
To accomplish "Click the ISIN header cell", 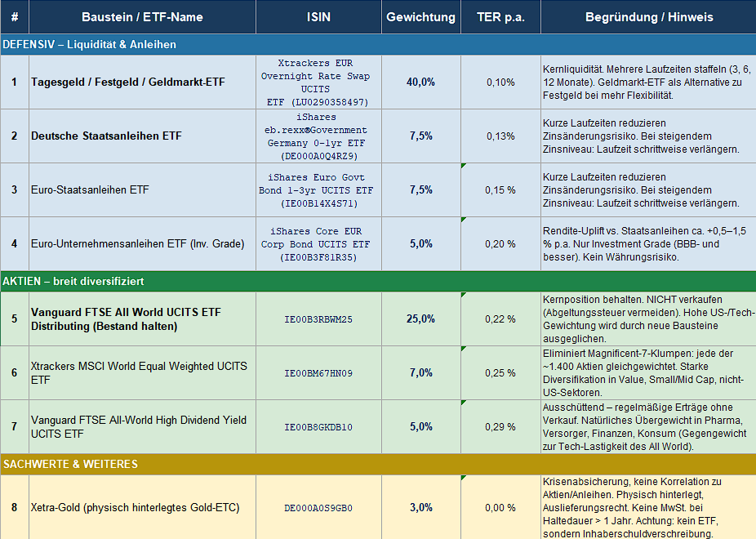I will coord(318,17).
